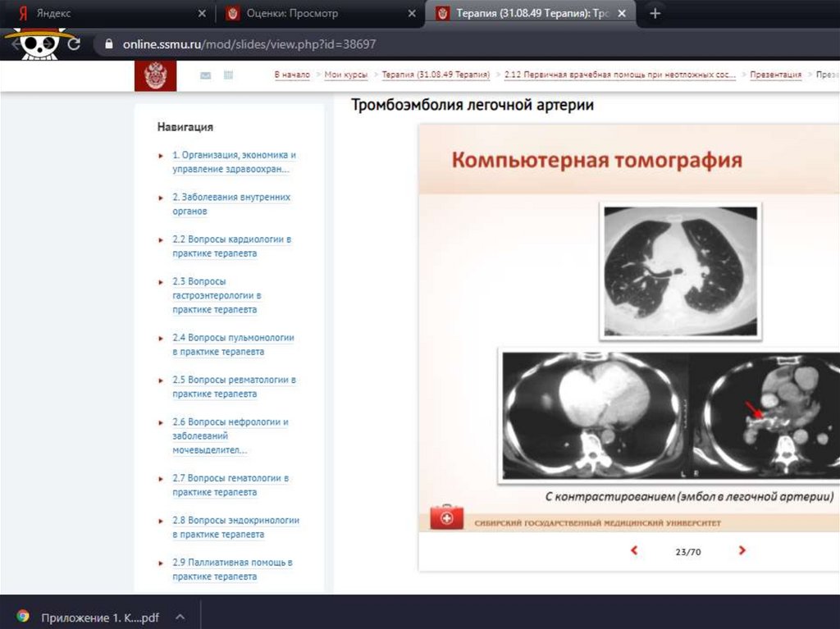840x629 pixels.
Task: Switch to the Оценки: Просмотр tab
Action: pos(312,14)
